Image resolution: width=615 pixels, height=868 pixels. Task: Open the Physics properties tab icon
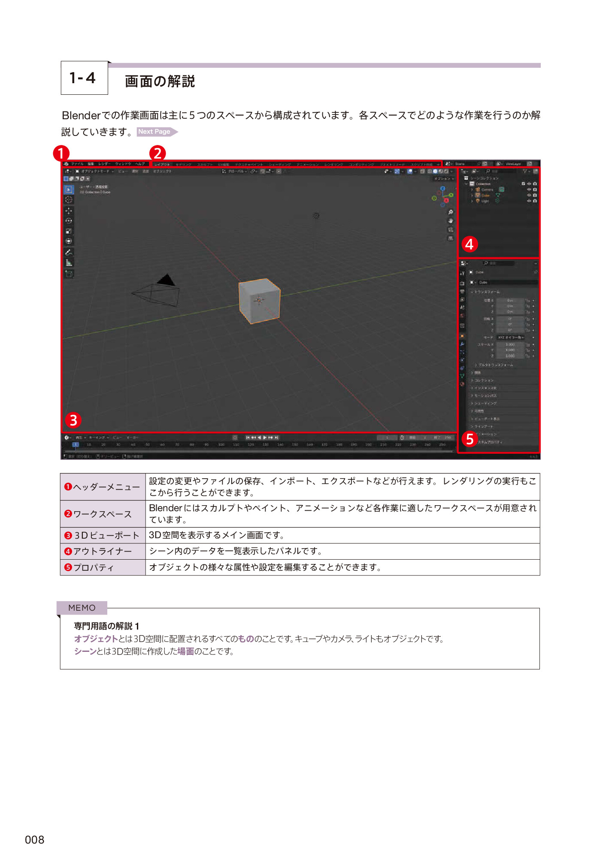462,360
